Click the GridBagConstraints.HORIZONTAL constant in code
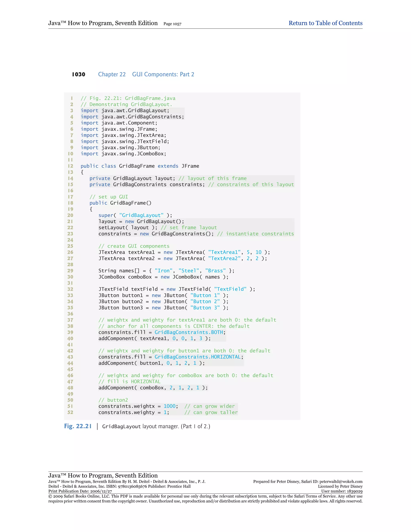The width and height of the screenshot is (411, 532). 197,357
